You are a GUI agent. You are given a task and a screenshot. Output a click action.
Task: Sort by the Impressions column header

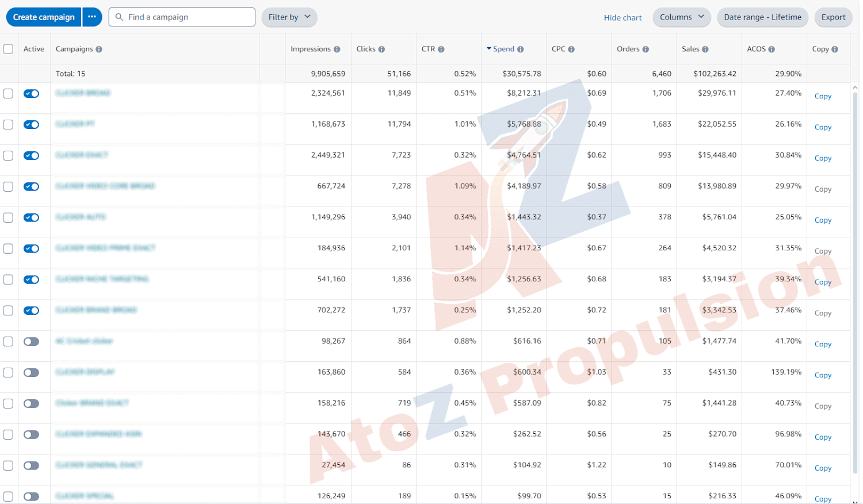point(311,49)
